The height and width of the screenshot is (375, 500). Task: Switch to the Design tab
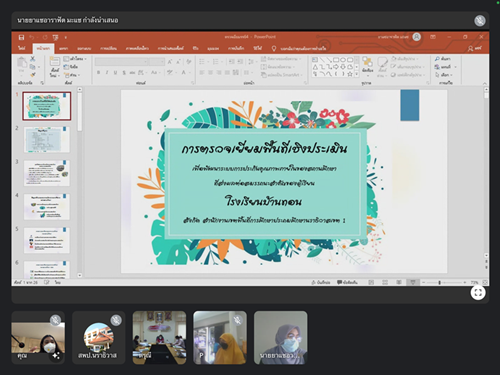(x=84, y=49)
